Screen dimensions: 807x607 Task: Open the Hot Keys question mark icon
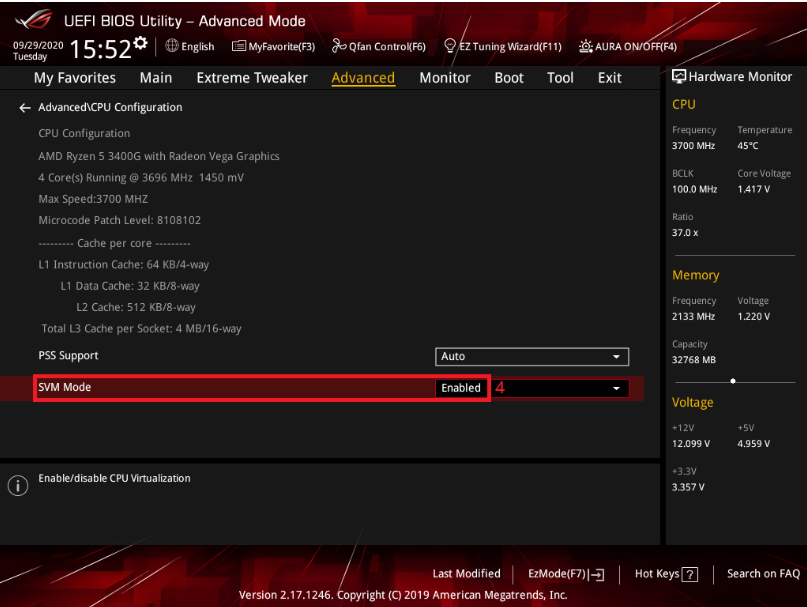coord(692,574)
